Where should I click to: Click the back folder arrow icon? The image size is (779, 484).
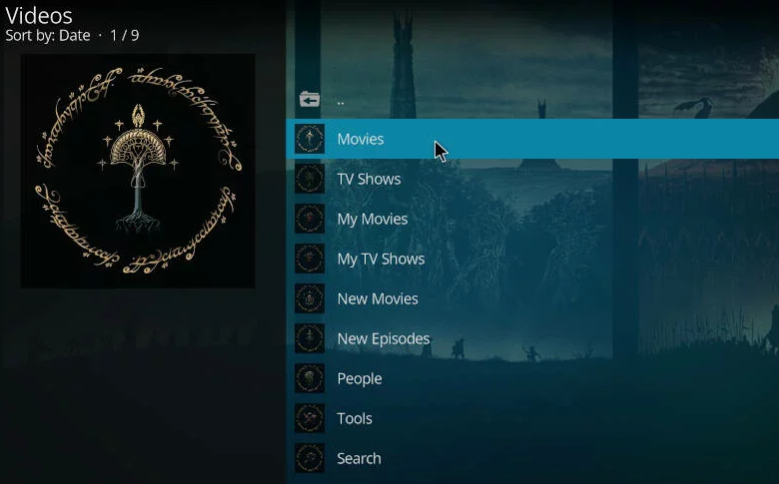pos(310,99)
